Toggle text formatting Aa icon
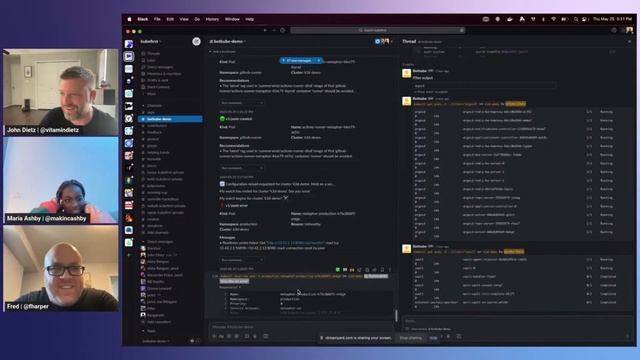 pos(221,336)
